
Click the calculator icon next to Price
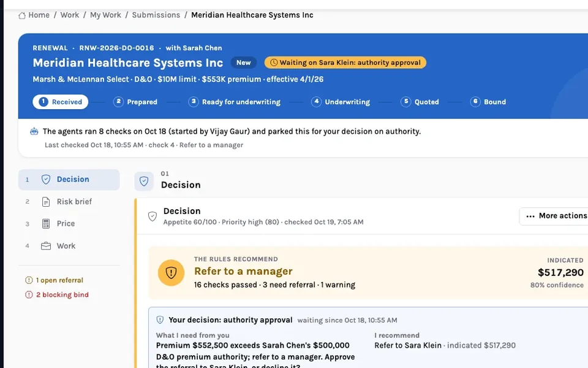[46, 224]
